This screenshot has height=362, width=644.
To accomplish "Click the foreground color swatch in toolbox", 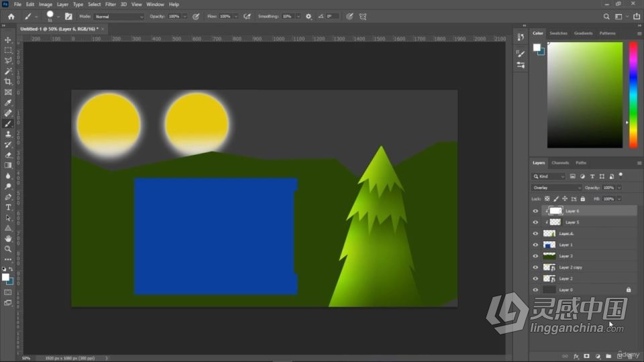I will (5, 277).
